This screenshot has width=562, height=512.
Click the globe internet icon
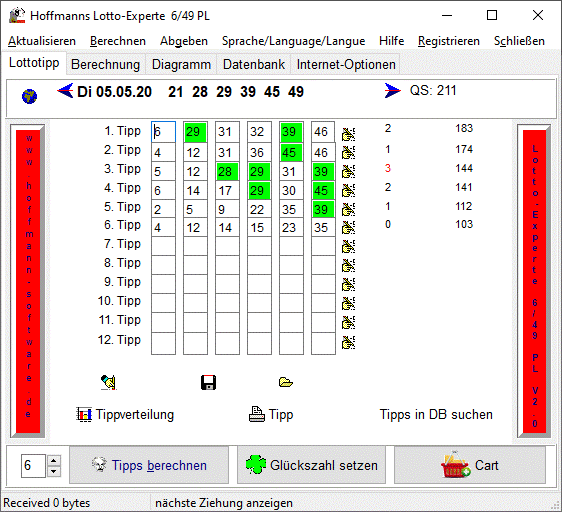click(x=29, y=96)
